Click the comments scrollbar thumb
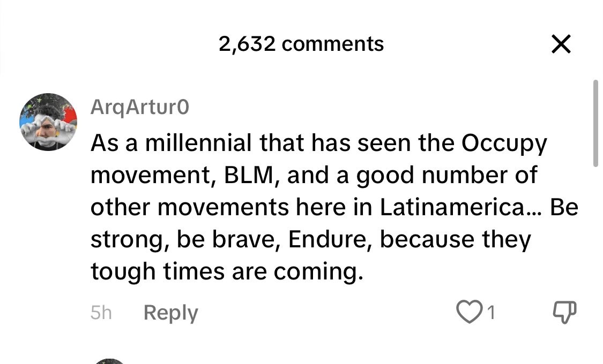Image resolution: width=603 pixels, height=364 pixels. (x=595, y=123)
